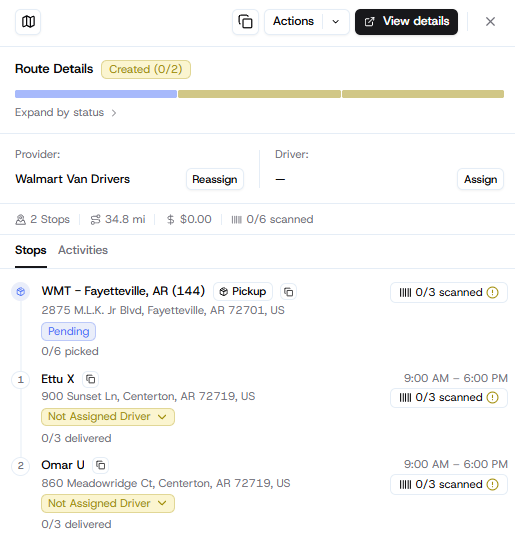Open the Actions dropdown arrow
Image resolution: width=515 pixels, height=541 pixels.
[336, 22]
